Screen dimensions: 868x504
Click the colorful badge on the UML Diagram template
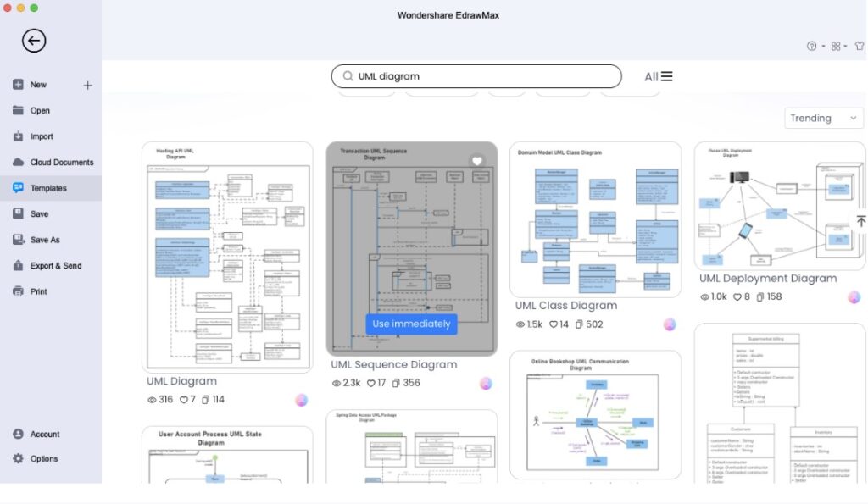coord(301,398)
